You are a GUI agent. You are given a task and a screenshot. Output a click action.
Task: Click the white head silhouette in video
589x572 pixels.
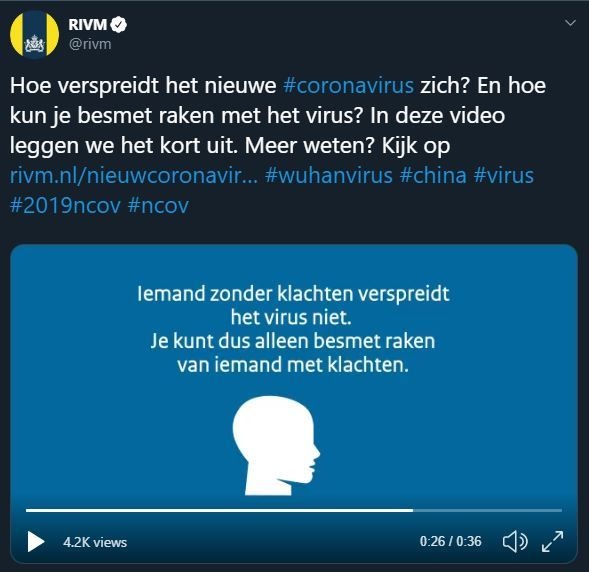point(276,445)
